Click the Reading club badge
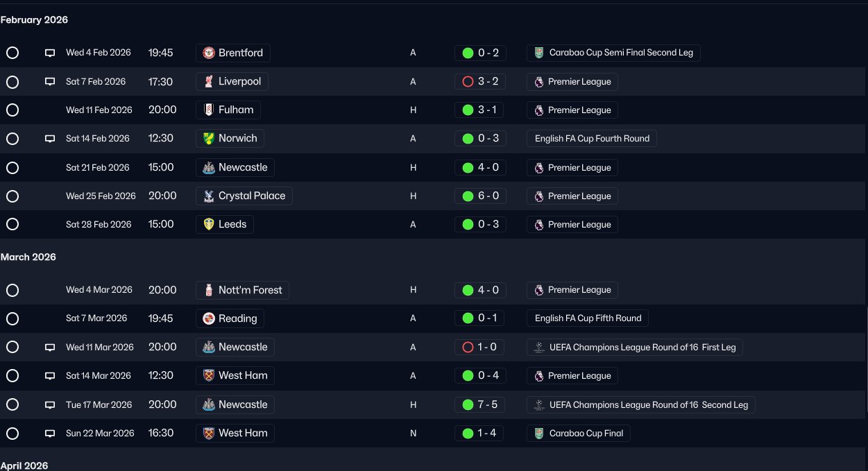This screenshot has height=471, width=868. pos(209,318)
